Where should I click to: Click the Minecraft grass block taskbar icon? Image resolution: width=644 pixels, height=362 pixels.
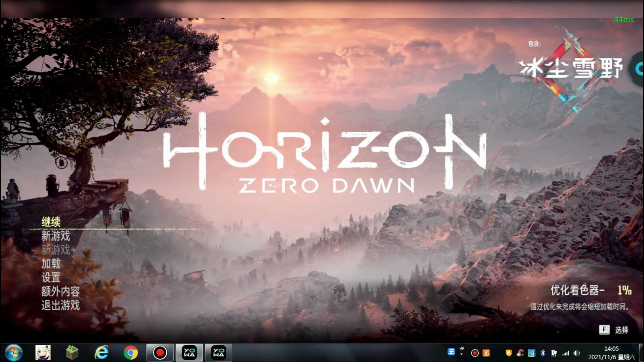tap(72, 353)
